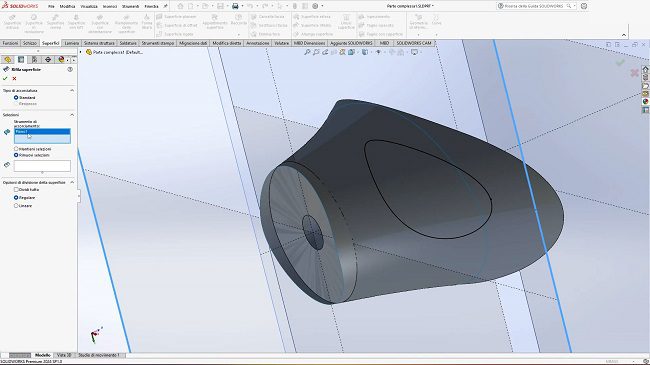Choose Rimuovi selezioni radio option

click(x=16, y=155)
